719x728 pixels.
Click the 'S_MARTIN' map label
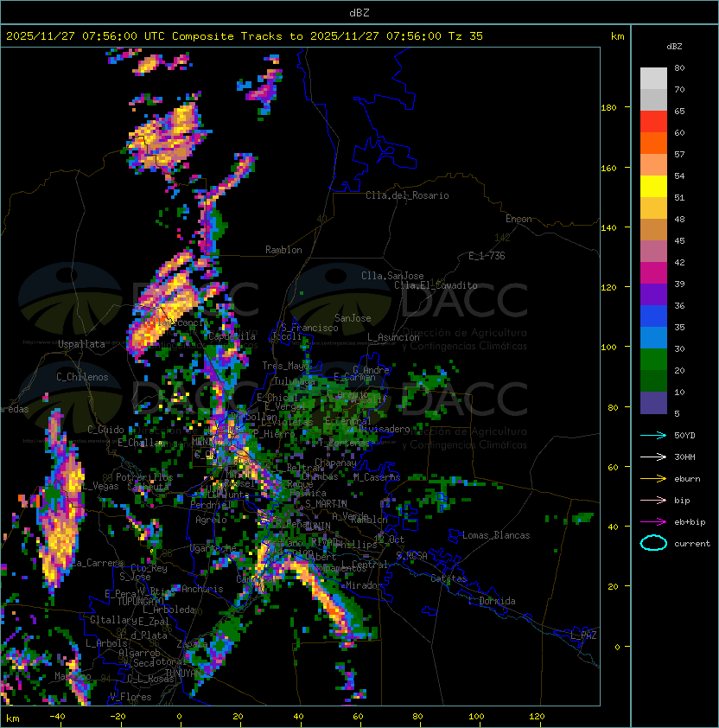(x=326, y=504)
